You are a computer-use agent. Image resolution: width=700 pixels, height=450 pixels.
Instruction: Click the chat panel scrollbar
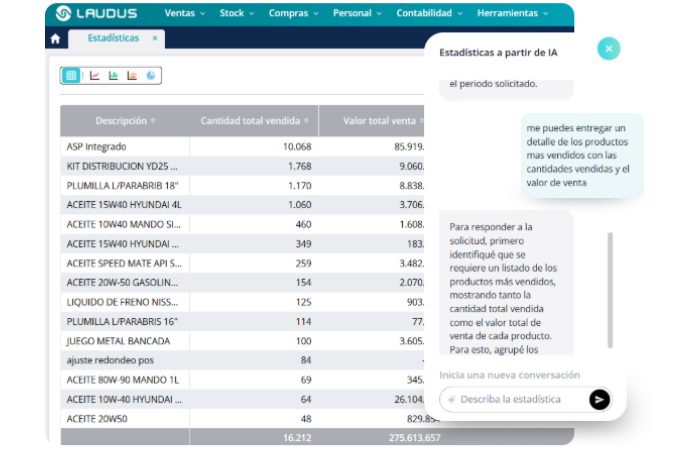click(610, 290)
